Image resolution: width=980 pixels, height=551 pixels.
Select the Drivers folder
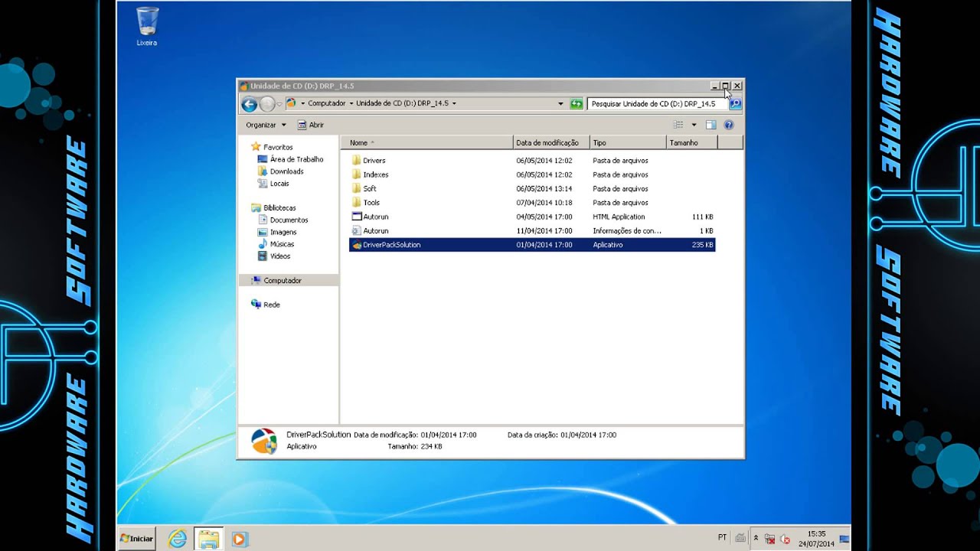tap(532, 161)
